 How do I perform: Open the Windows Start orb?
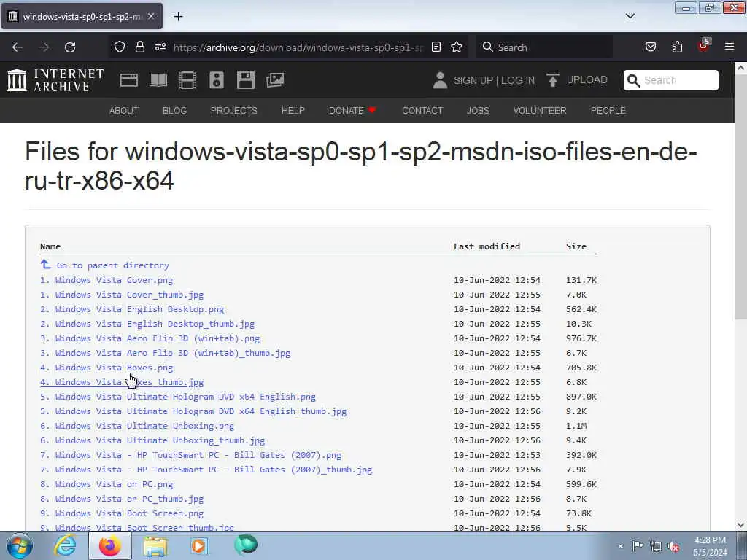point(19,545)
